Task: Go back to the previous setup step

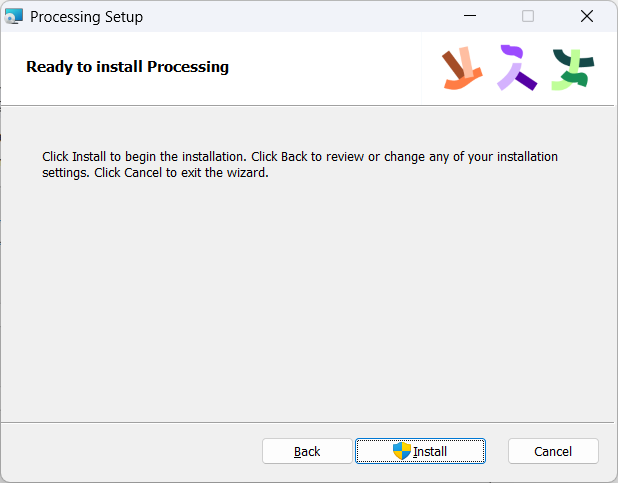Action: click(x=307, y=451)
